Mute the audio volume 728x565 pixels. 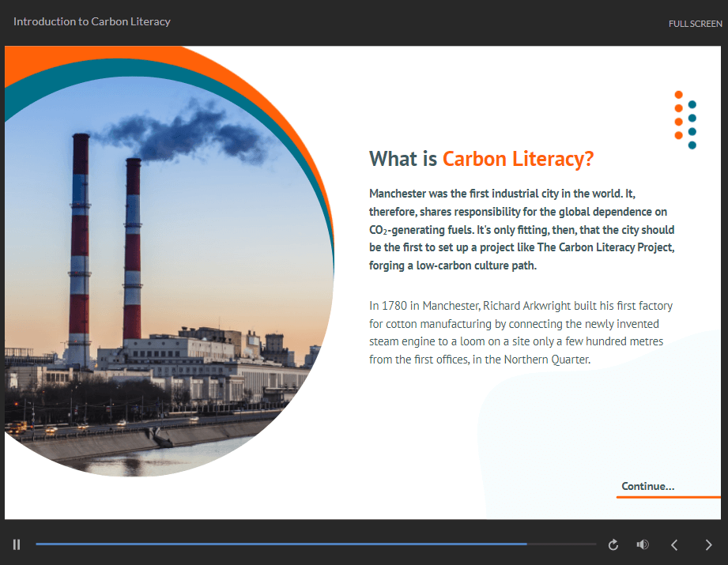643,544
